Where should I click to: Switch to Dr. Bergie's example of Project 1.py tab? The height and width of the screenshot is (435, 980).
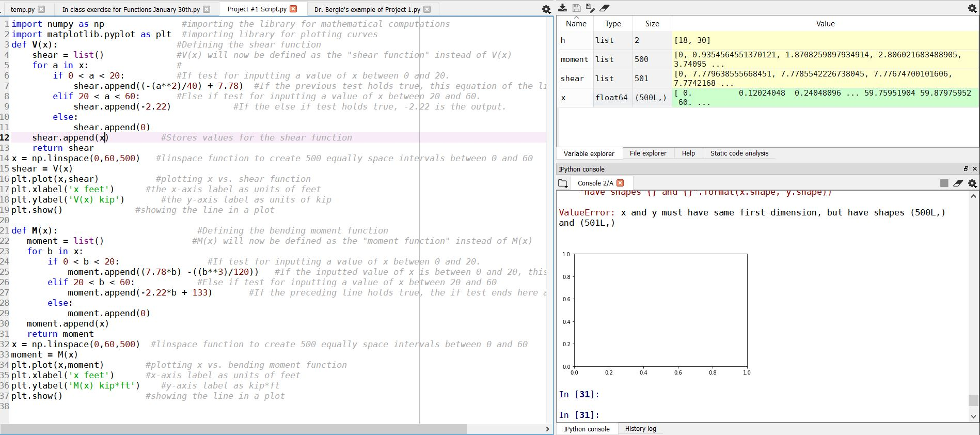pyautogui.click(x=367, y=9)
